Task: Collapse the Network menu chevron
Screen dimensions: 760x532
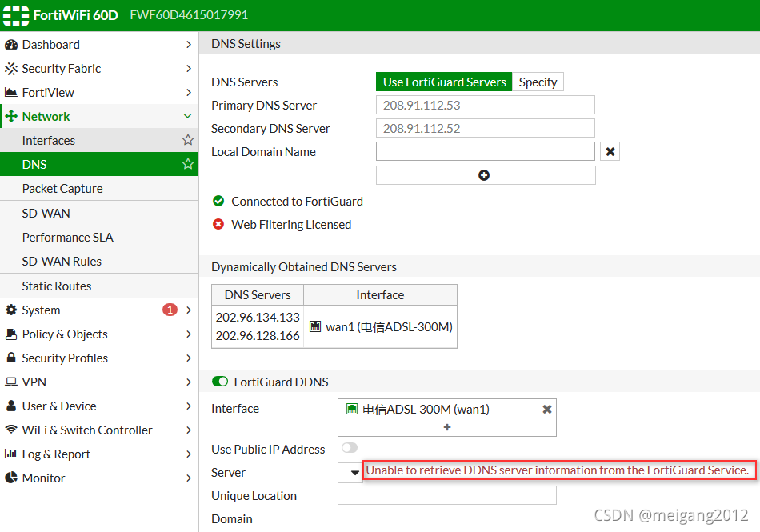Action: [187, 116]
